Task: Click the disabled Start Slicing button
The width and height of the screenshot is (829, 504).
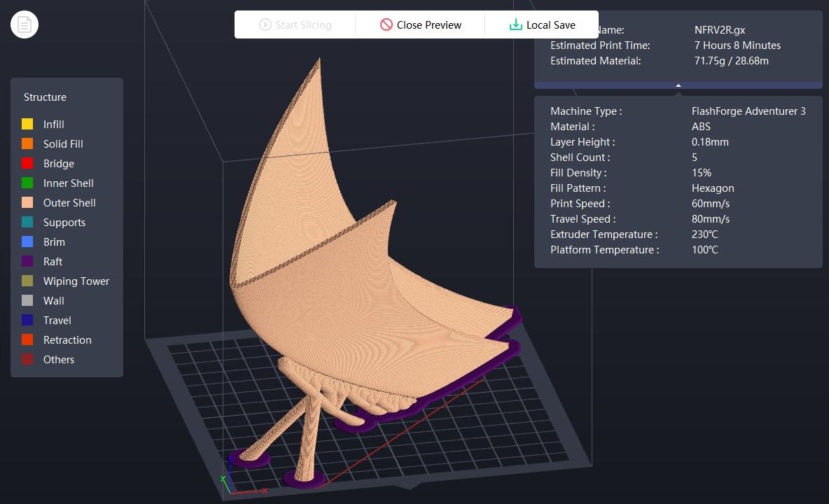Action: (x=295, y=24)
